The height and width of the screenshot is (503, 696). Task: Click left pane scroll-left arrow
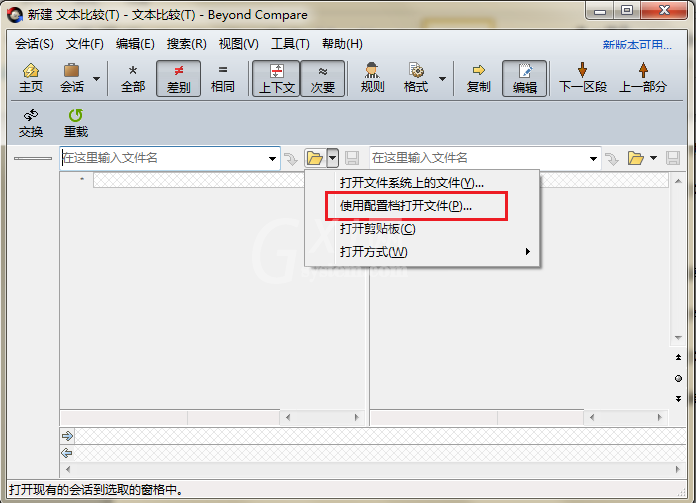[288, 417]
